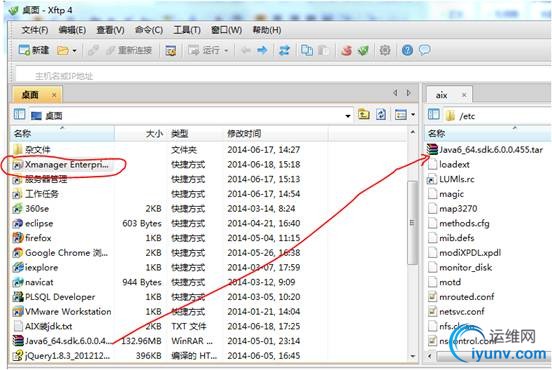The height and width of the screenshot is (370, 552).
Task: Click the local view mode icon
Action: pyautogui.click(x=401, y=115)
